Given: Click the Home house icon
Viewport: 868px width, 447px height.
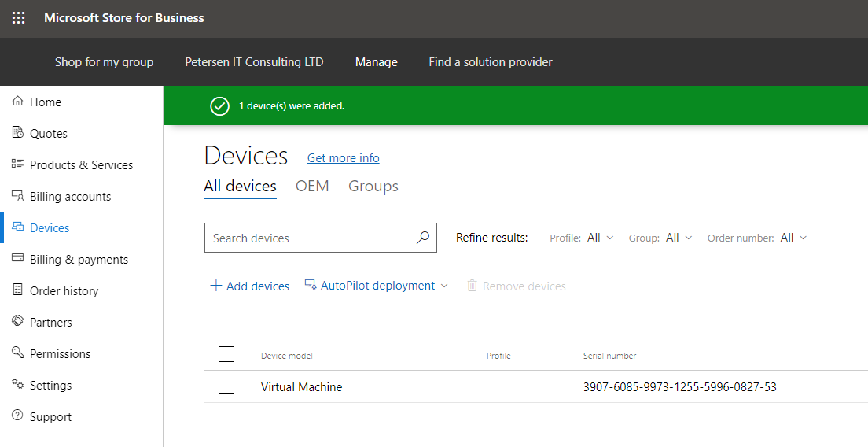Looking at the screenshot, I should (18, 101).
